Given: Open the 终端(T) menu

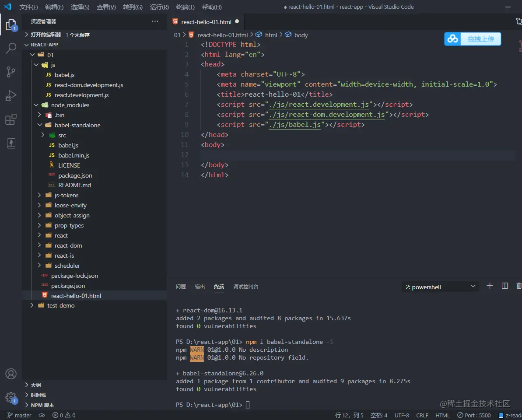Looking at the screenshot, I should pyautogui.click(x=185, y=7).
